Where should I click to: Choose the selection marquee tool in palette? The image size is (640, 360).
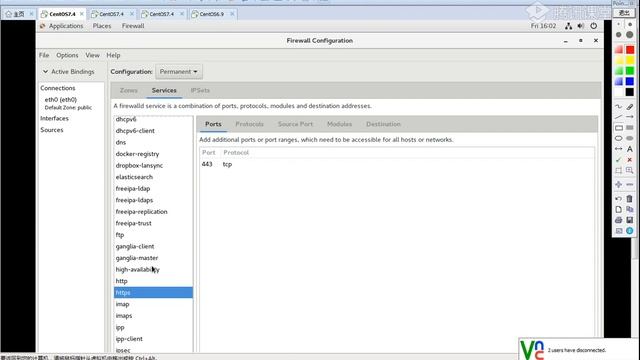click(x=618, y=170)
